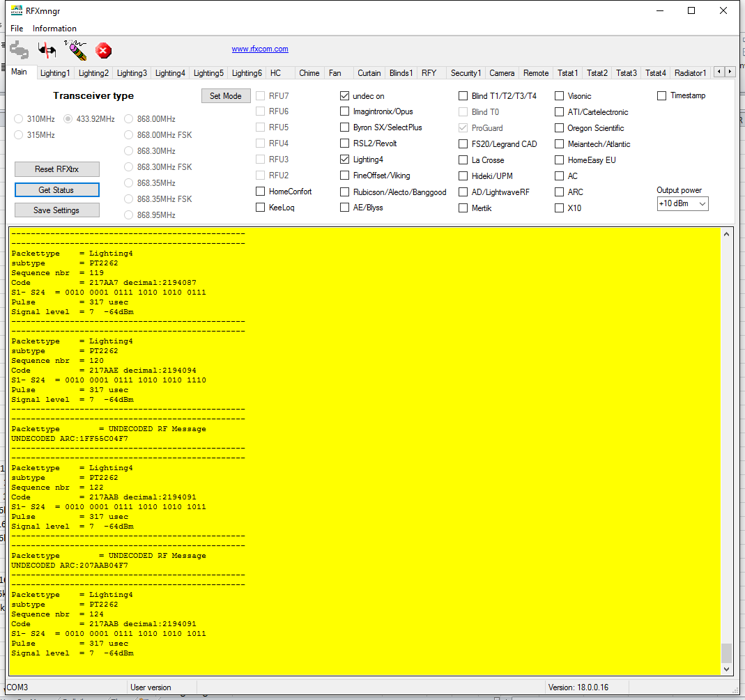The image size is (745, 700).
Task: Enable the Timestamp checkbox
Action: pyautogui.click(x=661, y=96)
